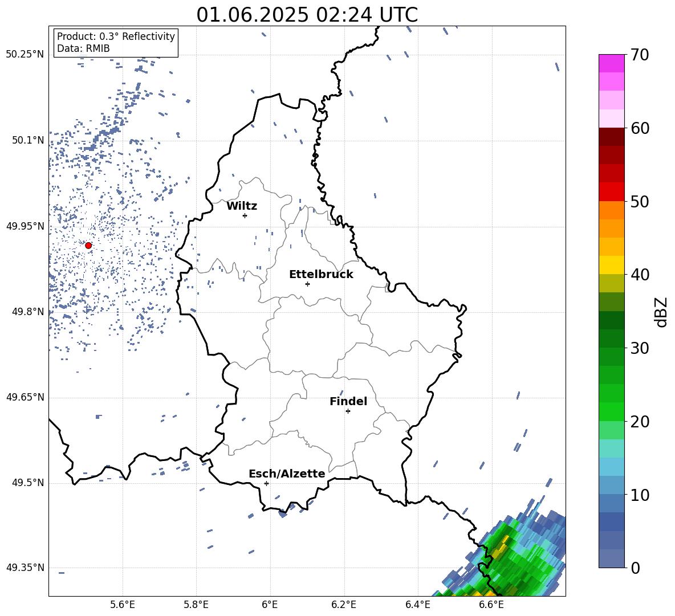This screenshot has width=675, height=616.
Task: Click the 6°E longitude label
Action: (270, 605)
